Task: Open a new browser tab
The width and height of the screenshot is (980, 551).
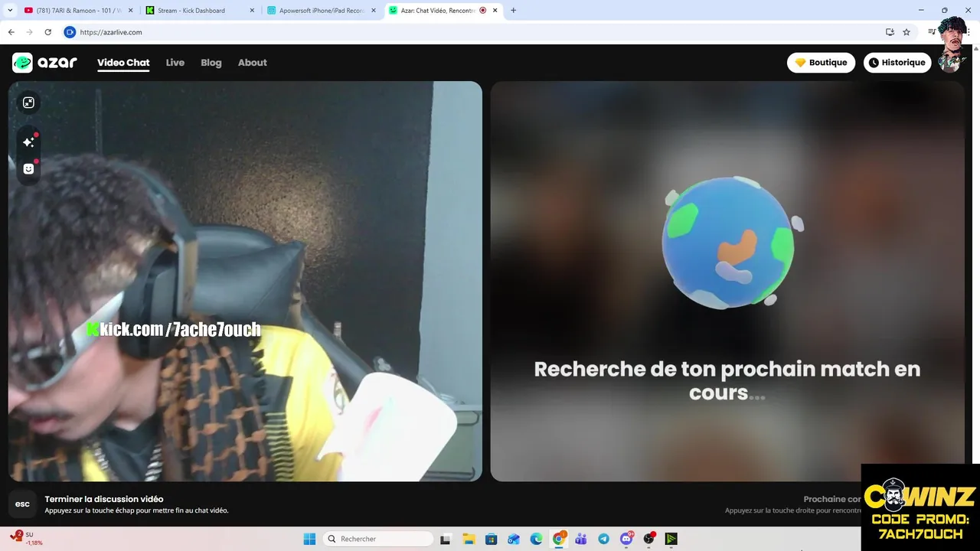Action: click(513, 11)
